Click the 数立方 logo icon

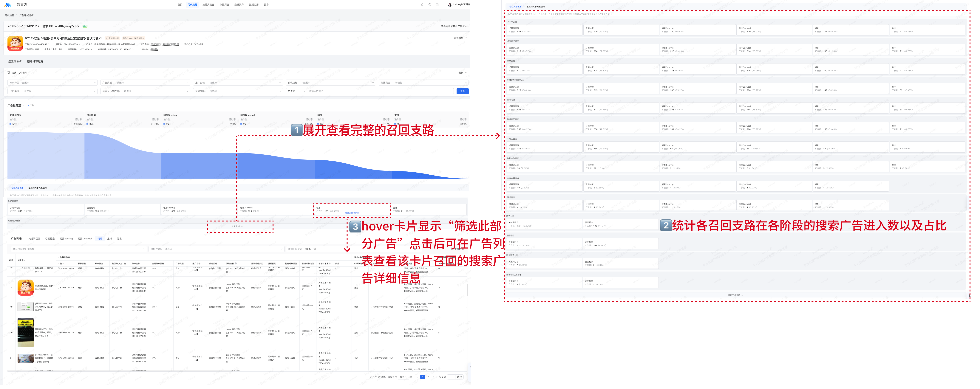8,4
